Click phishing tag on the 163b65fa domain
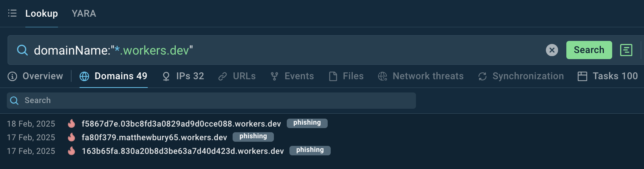Viewport: 644px width, 169px height. point(310,150)
